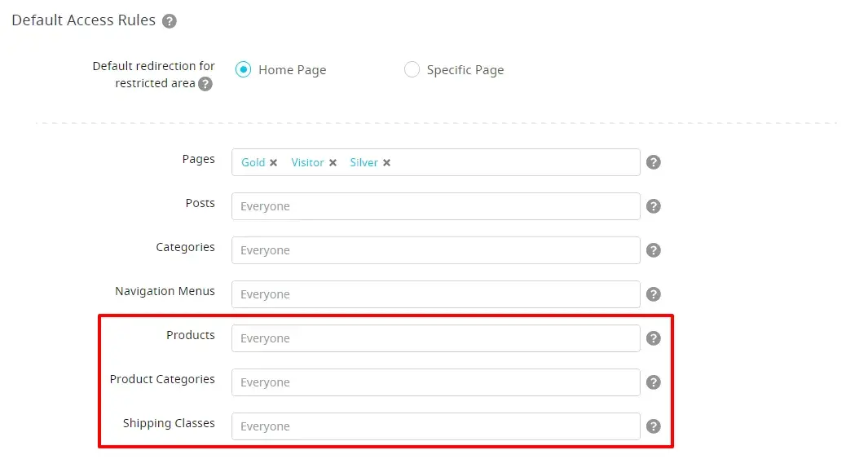Open help icon beside Navigation Menus field
Image resolution: width=868 pixels, height=459 pixels.
(654, 294)
